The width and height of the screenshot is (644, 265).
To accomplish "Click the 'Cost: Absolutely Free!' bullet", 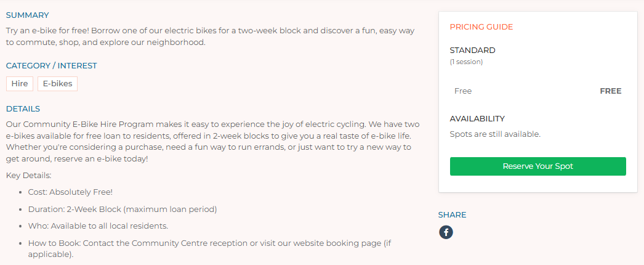I will pos(70,192).
